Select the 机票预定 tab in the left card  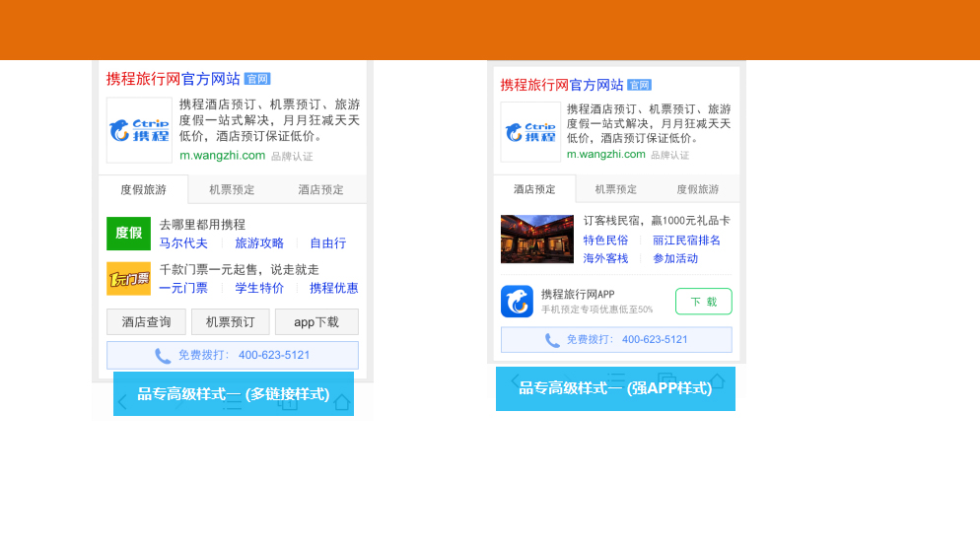click(x=232, y=189)
